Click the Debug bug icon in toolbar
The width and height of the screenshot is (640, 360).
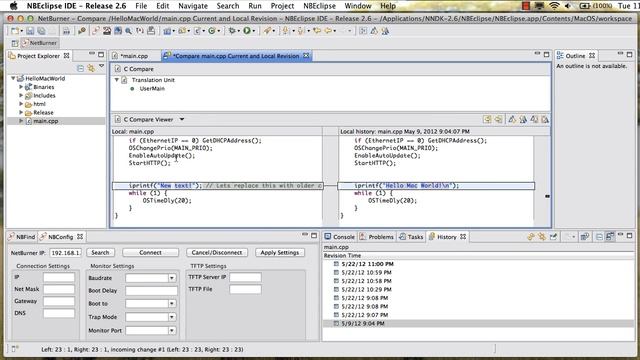click(232, 31)
